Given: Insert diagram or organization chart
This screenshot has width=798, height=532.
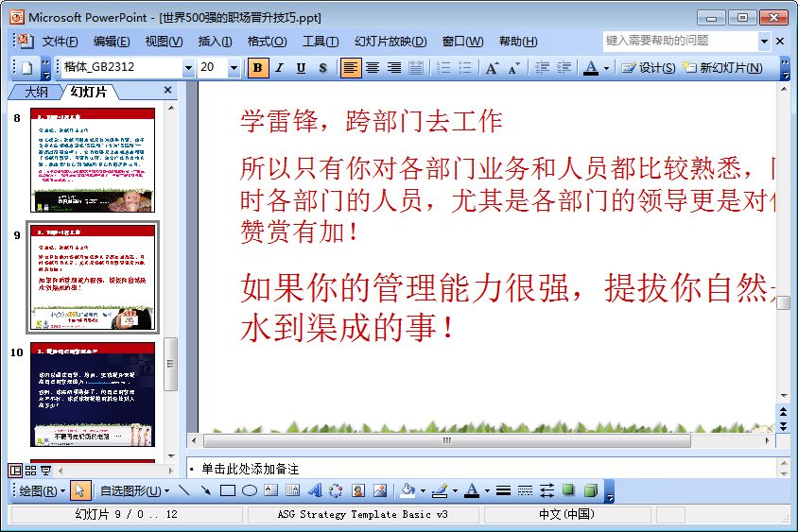Looking at the screenshot, I should pyautogui.click(x=336, y=490).
